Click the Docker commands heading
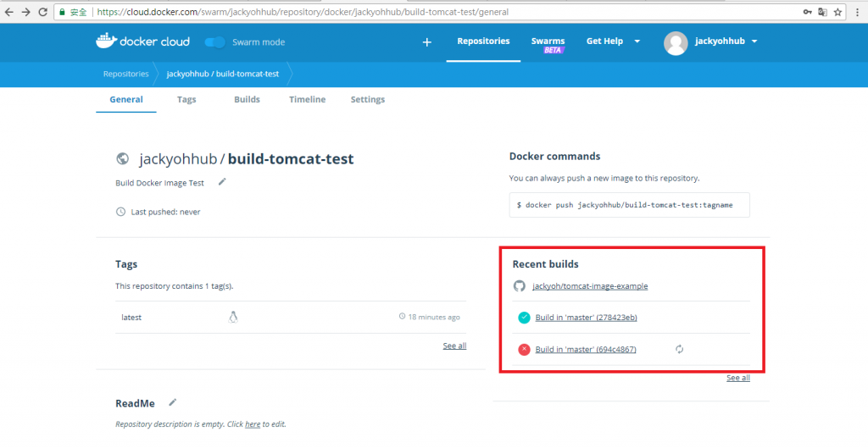This screenshot has width=868, height=448. tap(554, 157)
